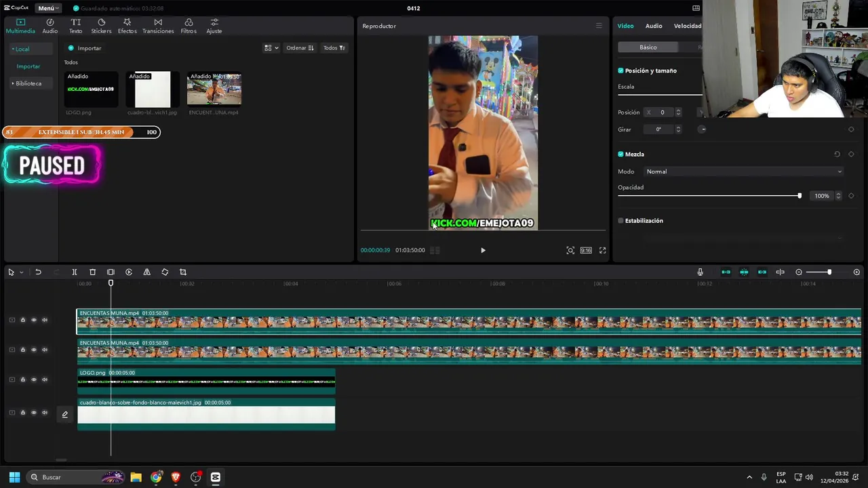Click the Girar stepper arrows
868x488 pixels.
tap(678, 129)
